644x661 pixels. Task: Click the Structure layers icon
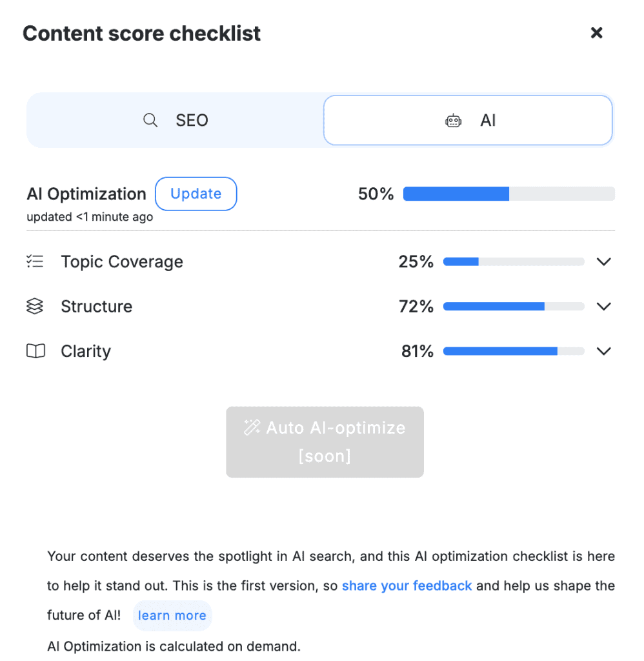pyautogui.click(x=35, y=307)
